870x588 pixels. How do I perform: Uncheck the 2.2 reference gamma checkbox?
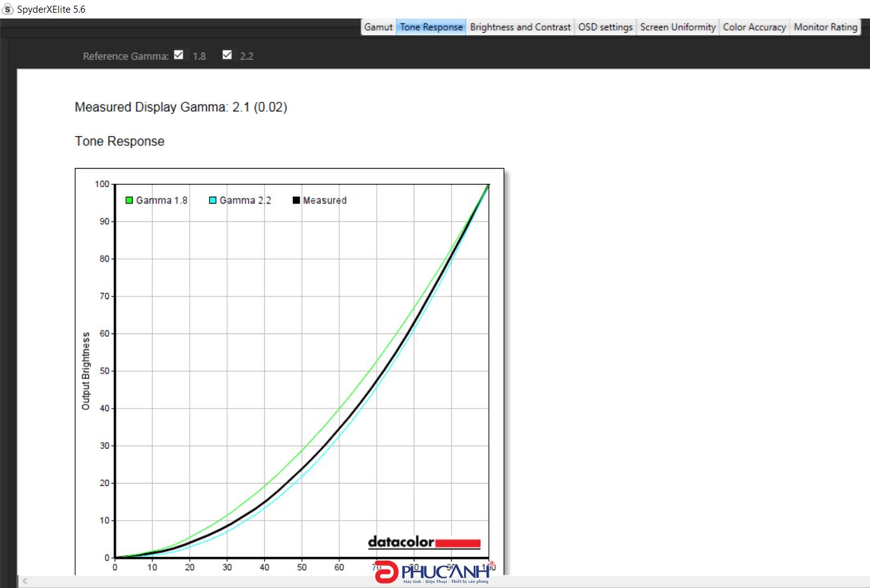click(x=227, y=55)
